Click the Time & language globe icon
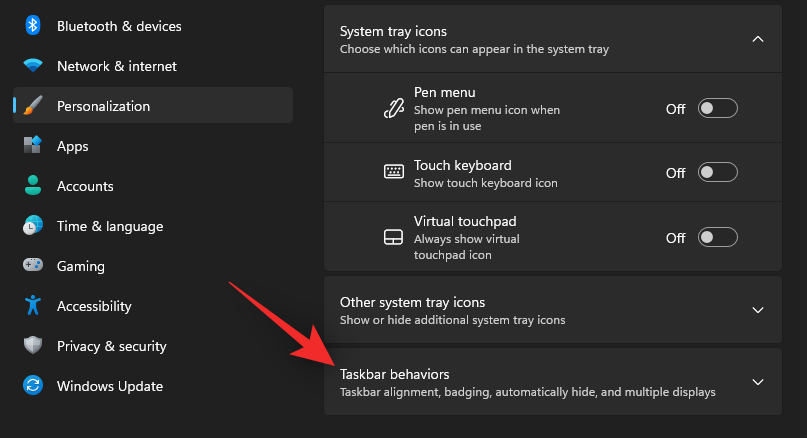This screenshot has width=807, height=438. click(x=33, y=226)
